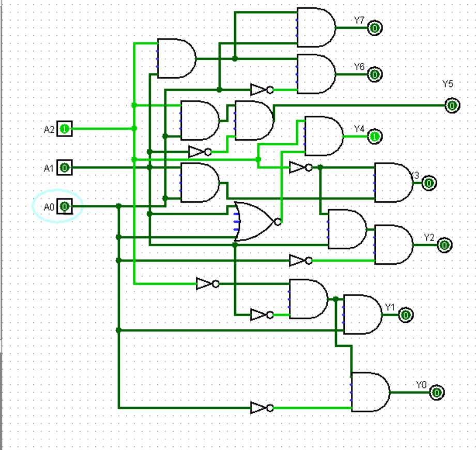The image size is (476, 450).
Task: Toggle the A0 input pin
Action: pyautogui.click(x=65, y=207)
